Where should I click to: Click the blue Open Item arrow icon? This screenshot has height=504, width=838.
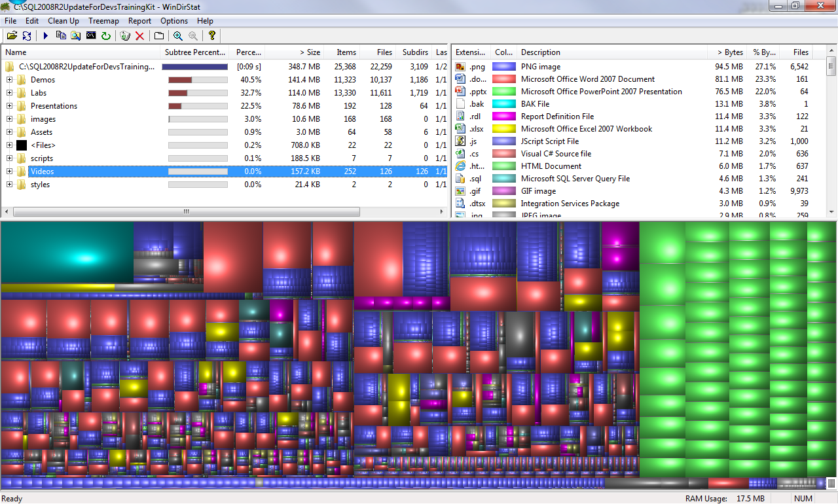pos(46,36)
